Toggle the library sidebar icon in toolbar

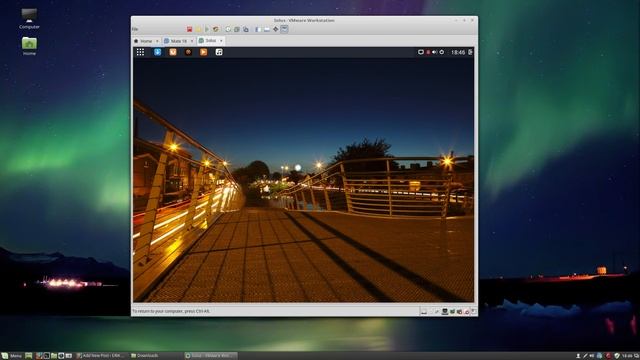point(258,29)
